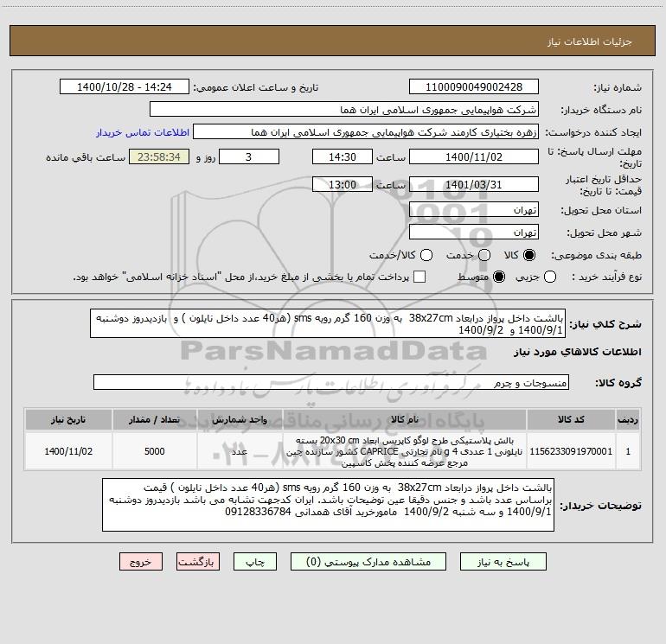
Task: Select the کالا radio button
Action: click(x=529, y=255)
